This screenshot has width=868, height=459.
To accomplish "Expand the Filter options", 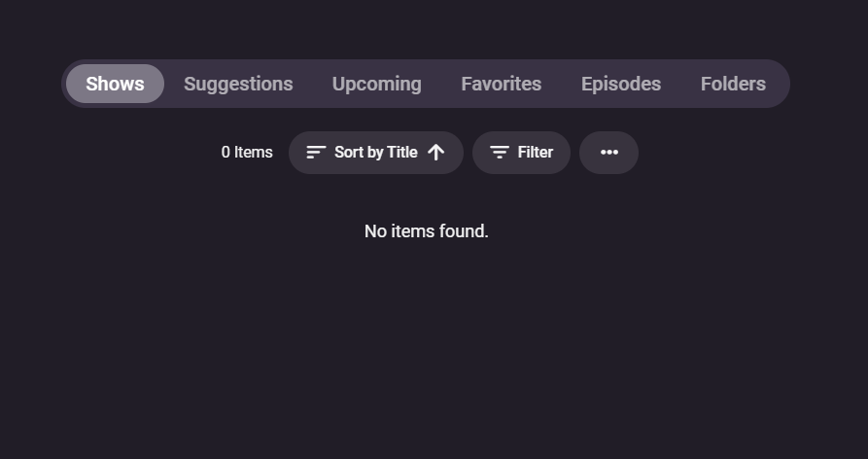I will pos(521,153).
